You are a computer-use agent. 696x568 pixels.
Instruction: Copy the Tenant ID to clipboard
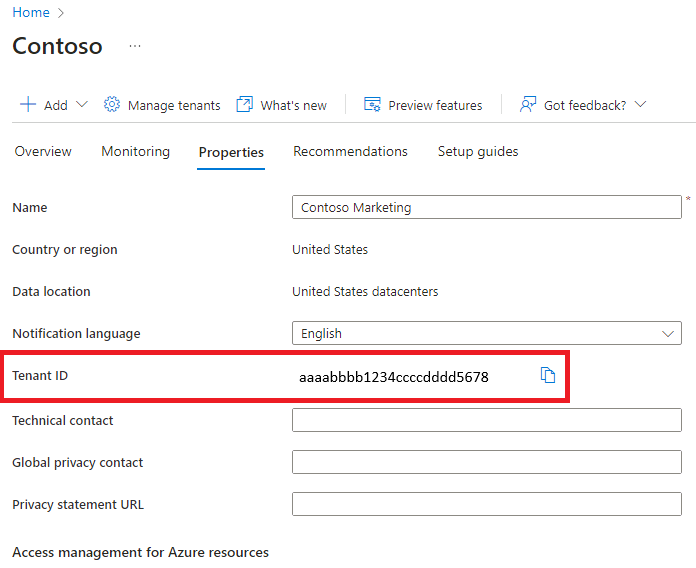[547, 375]
